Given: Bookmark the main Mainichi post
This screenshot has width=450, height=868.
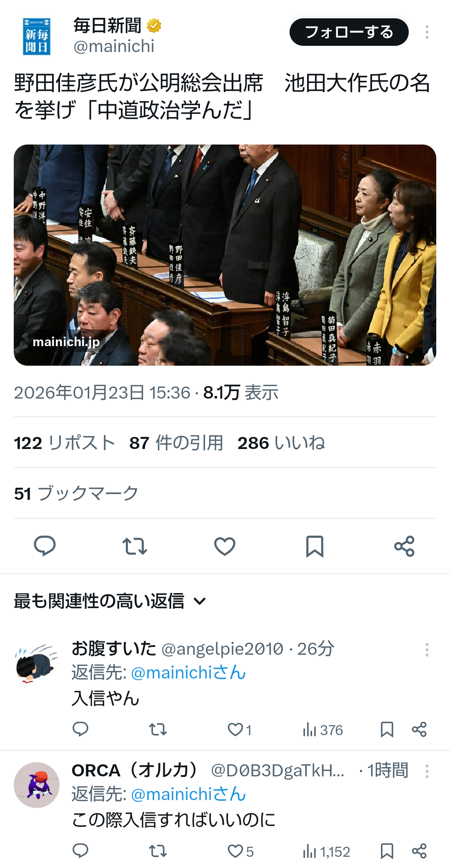Looking at the screenshot, I should tap(315, 546).
